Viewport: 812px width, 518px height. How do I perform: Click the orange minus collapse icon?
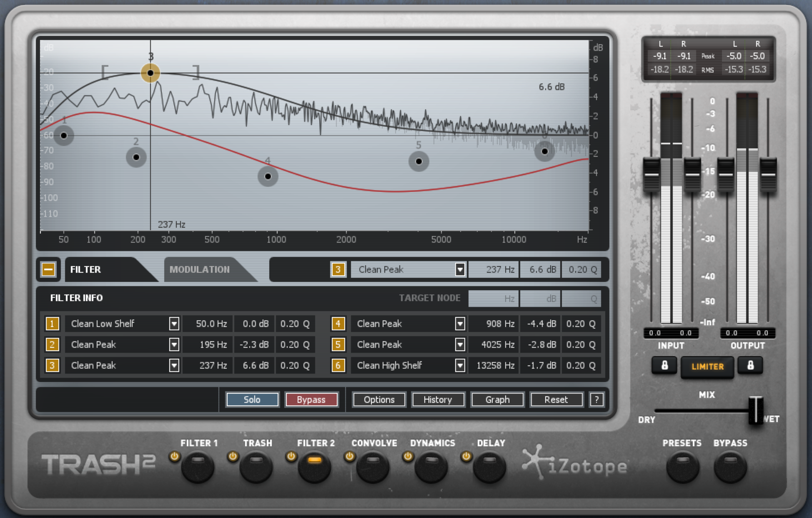(48, 269)
